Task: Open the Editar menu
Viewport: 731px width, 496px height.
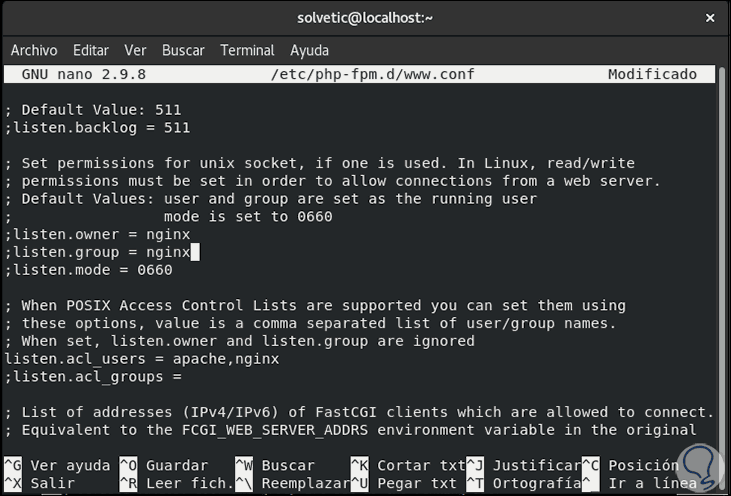Action: coord(91,50)
